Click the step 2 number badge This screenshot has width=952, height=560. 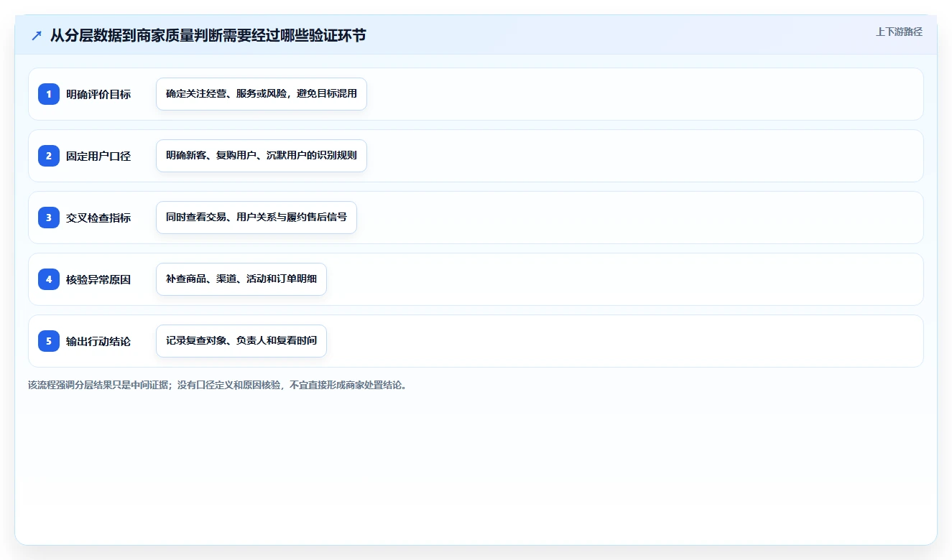point(49,156)
